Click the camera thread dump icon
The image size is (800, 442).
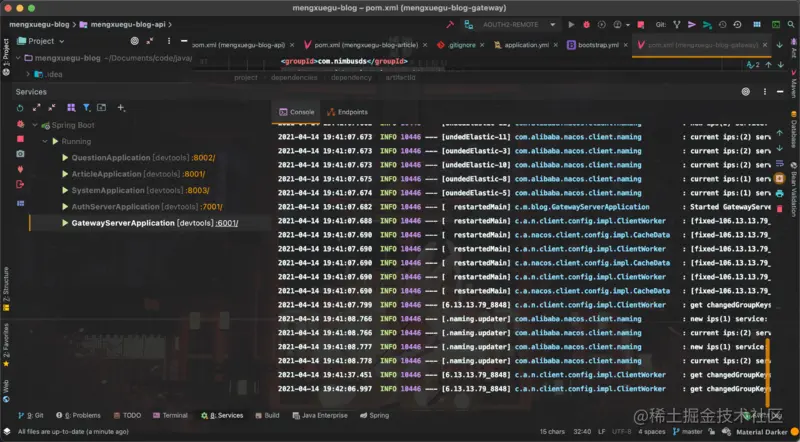[x=20, y=154]
